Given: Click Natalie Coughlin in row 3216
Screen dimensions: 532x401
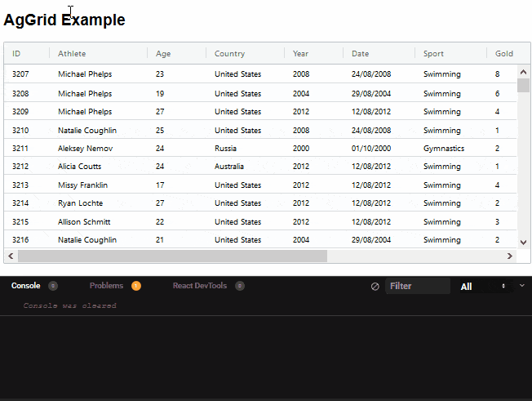Looking at the screenshot, I should pos(87,240).
